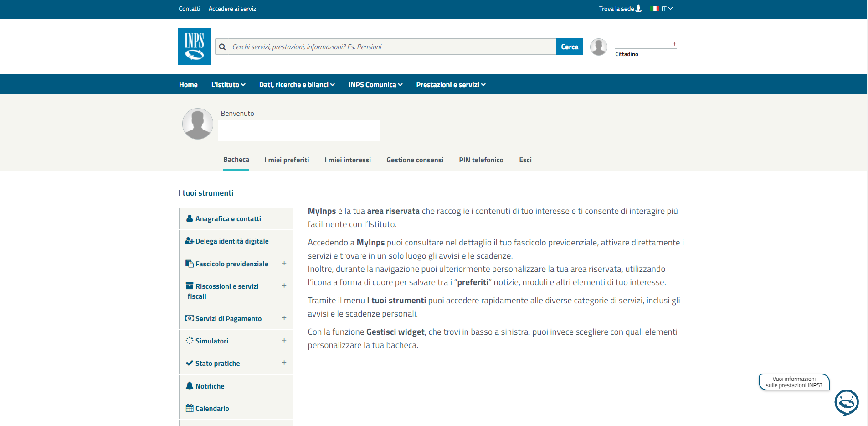Click Trova la sede link
The image size is (868, 426).
point(616,9)
